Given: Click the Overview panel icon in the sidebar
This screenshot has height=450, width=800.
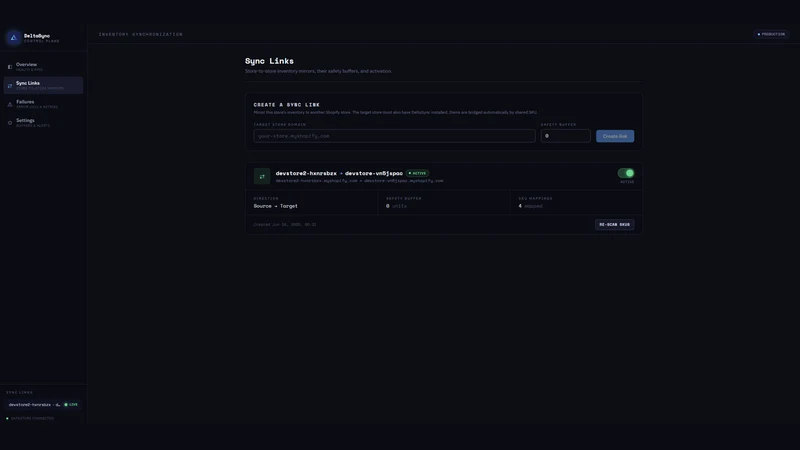Looking at the screenshot, I should pos(10,67).
